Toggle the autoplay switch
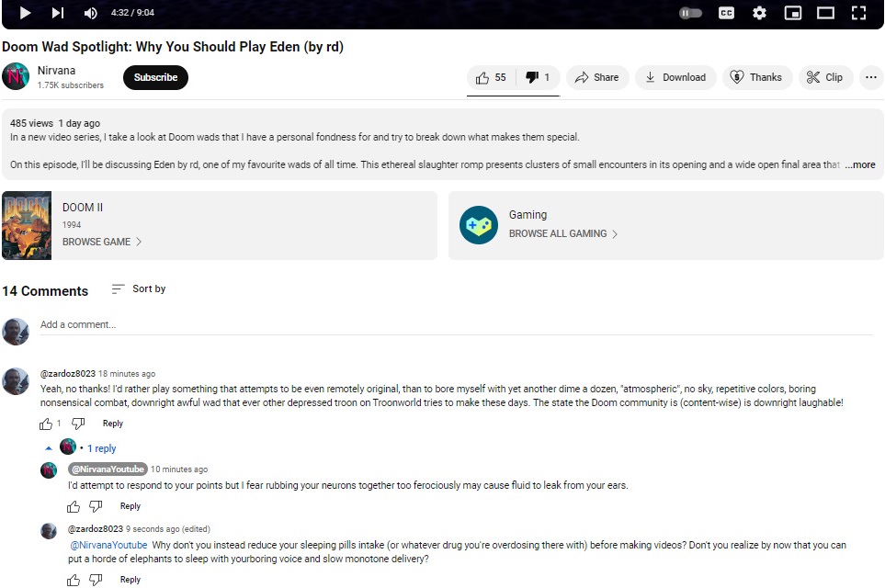Image resolution: width=885 pixels, height=588 pixels. click(x=690, y=13)
